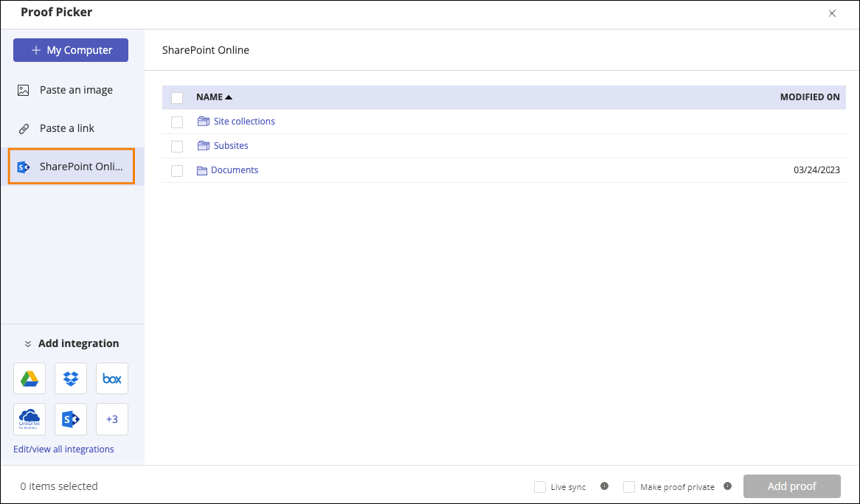Open the Subsites folder icon
Screen dimensions: 860x504
204,146
